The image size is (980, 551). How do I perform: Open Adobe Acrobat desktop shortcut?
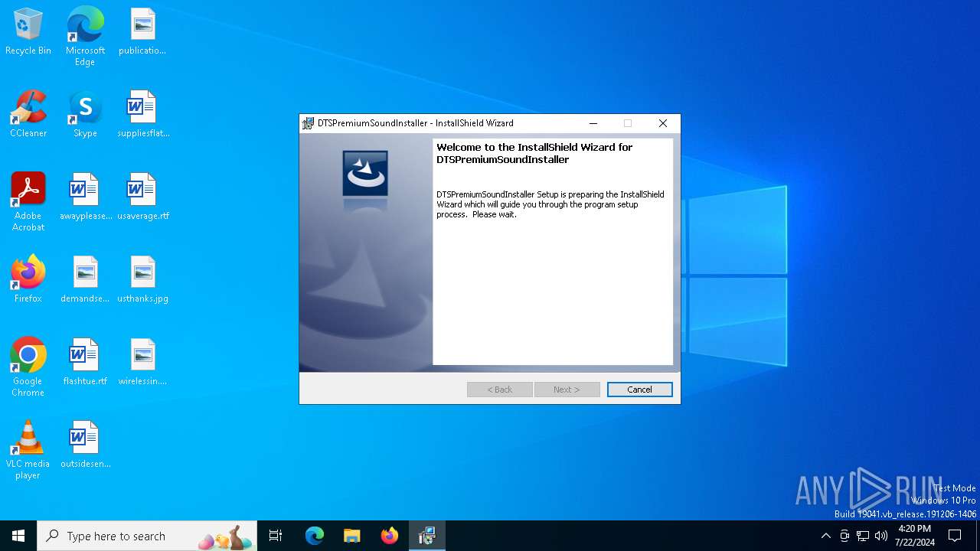pyautogui.click(x=28, y=202)
